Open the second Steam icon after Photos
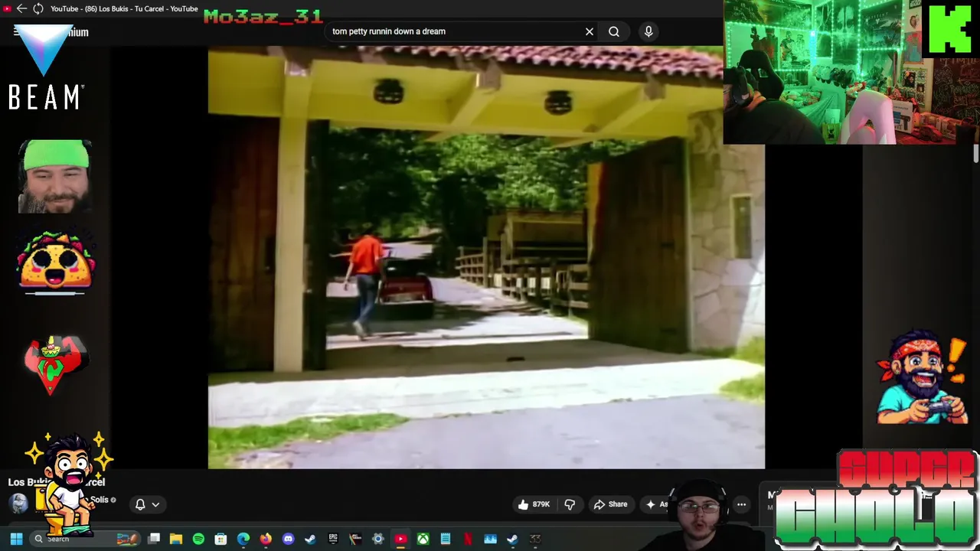Image resolution: width=980 pixels, height=551 pixels. click(512, 539)
